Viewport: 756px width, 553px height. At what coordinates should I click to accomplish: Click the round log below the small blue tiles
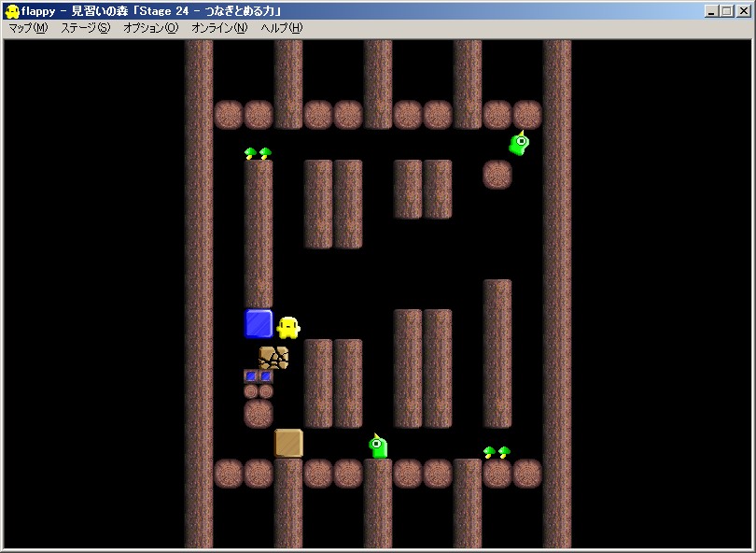click(259, 414)
